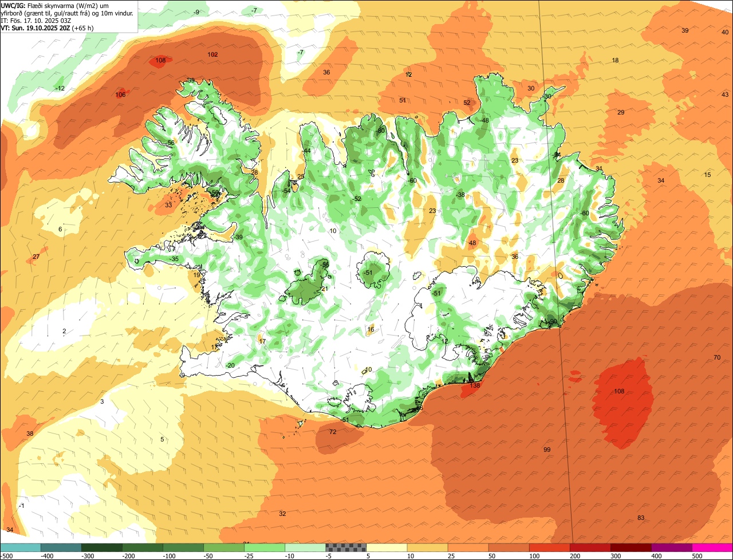Click the map value 19 on the west coast
Image resolution: width=733 pixels, height=560 pixels.
[196, 275]
